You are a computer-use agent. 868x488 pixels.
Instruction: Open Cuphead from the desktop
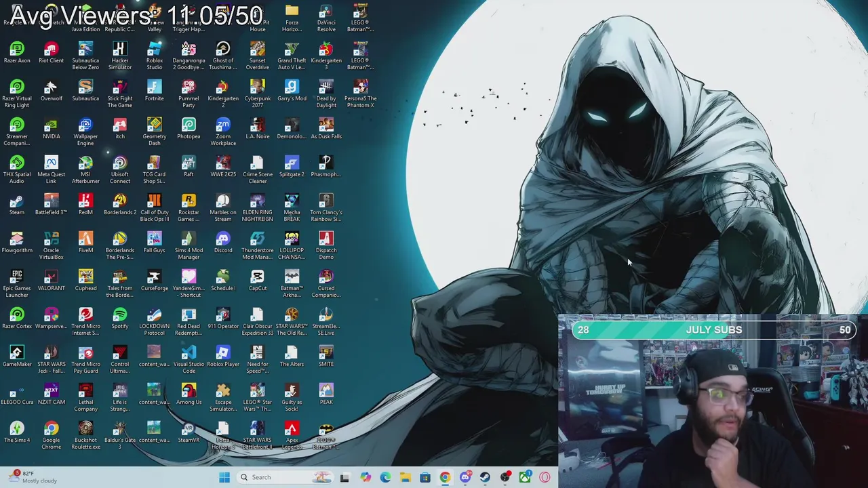pos(85,281)
